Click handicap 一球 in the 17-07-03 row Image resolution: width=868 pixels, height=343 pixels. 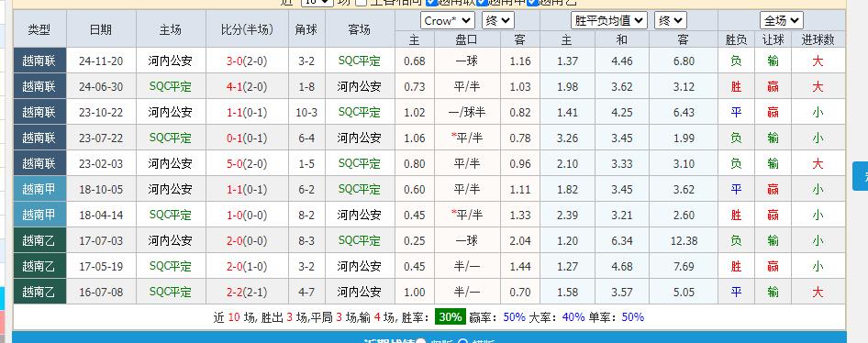point(467,240)
